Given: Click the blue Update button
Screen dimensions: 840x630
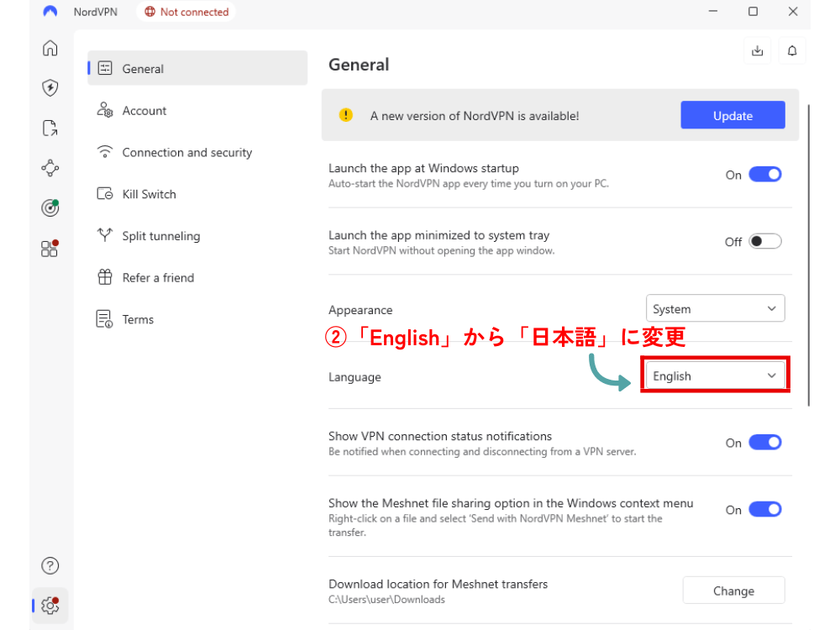Looking at the screenshot, I should click(732, 116).
